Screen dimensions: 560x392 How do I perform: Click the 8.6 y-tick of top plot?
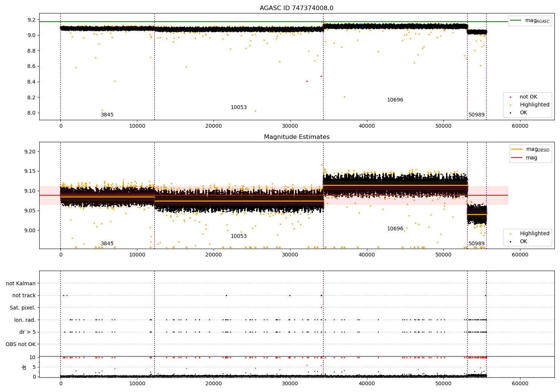[32, 66]
